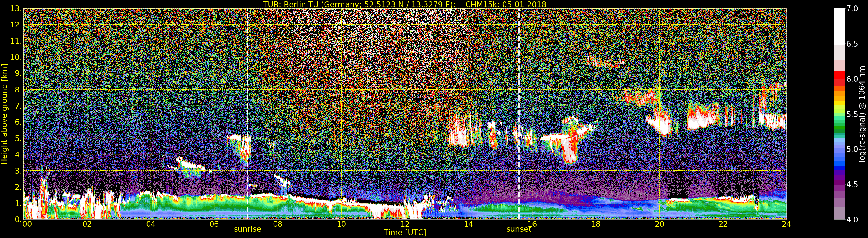Screen dimensions: 868x238
Task: Click the '6.5' colorbar tick label
Action: [x=852, y=44]
